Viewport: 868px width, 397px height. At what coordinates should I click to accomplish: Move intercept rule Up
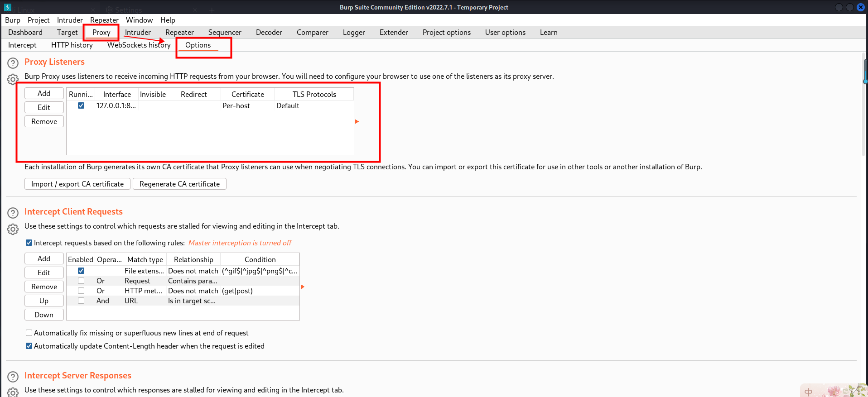(x=44, y=301)
